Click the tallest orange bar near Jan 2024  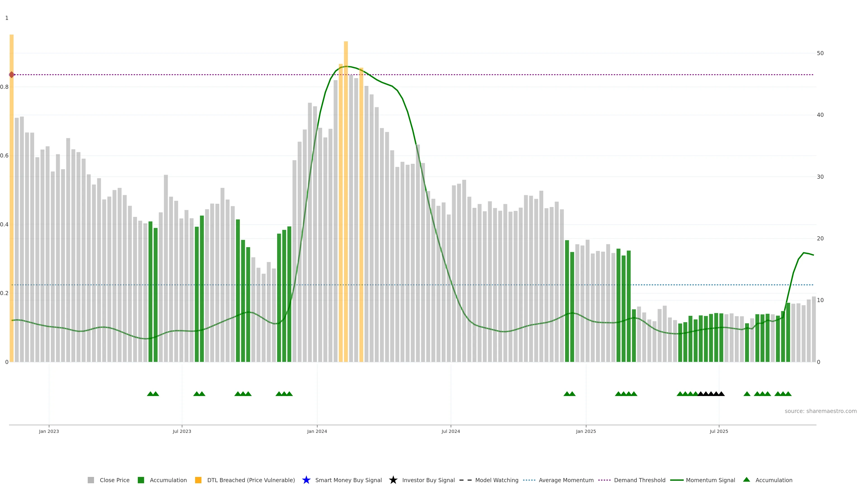click(346, 202)
